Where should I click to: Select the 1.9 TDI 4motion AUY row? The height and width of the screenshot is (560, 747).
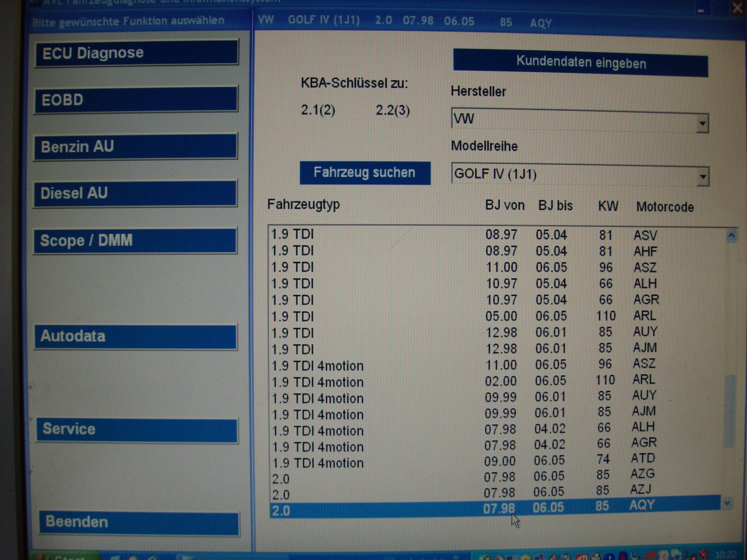[x=497, y=398]
